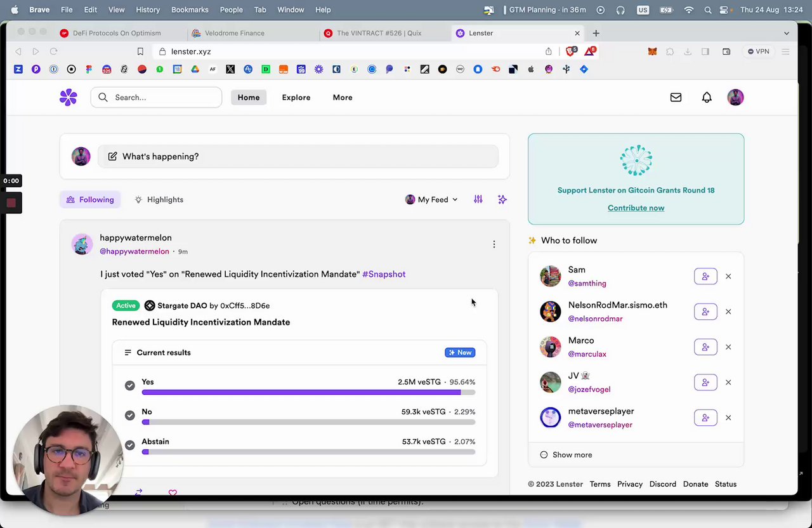
Task: Dismiss NelsonRodMar.sismo.eth suggestion
Action: tap(728, 312)
